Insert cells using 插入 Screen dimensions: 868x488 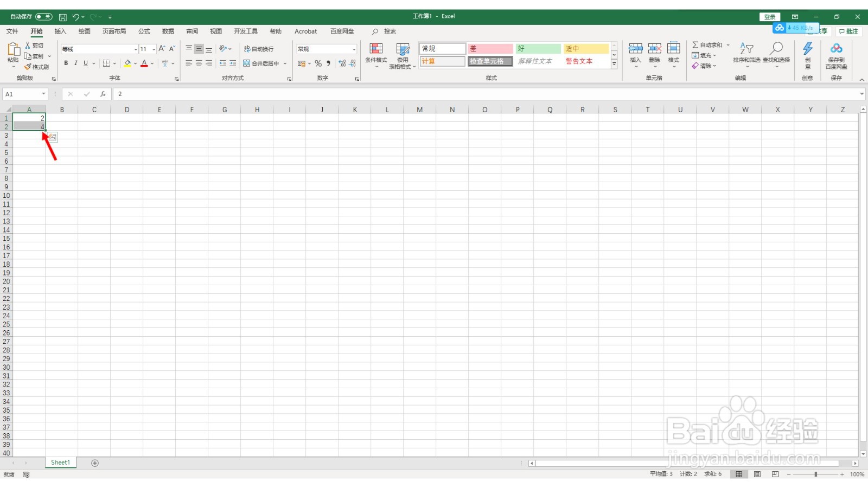pos(635,54)
